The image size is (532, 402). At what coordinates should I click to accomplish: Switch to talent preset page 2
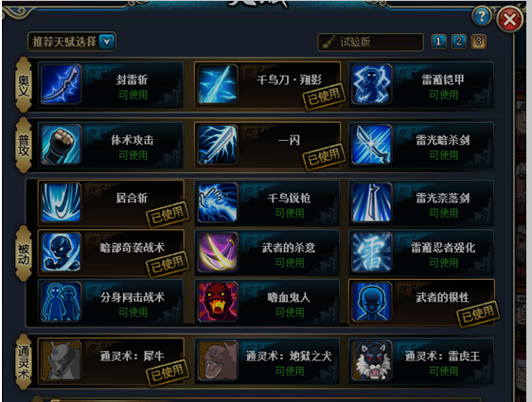click(459, 42)
